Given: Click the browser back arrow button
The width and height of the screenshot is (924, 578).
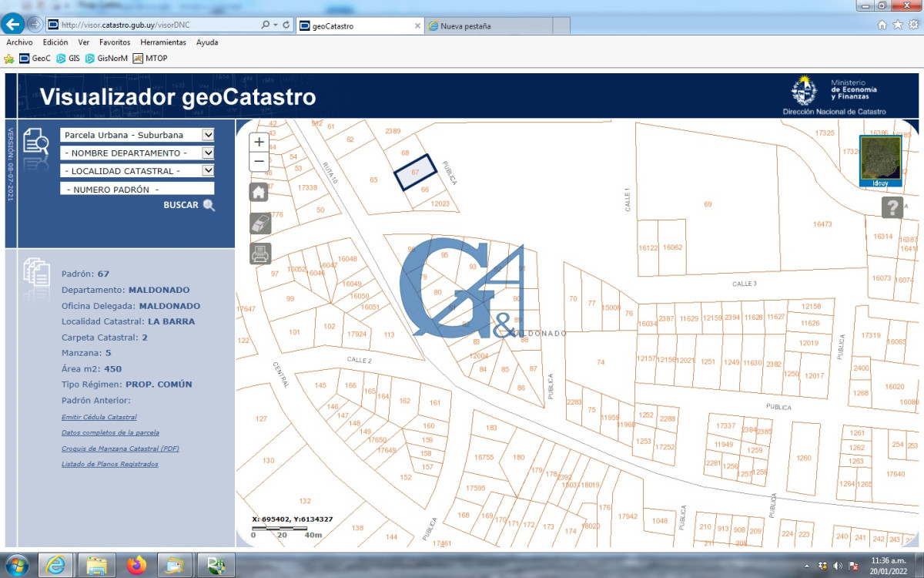Looking at the screenshot, I should (x=13, y=24).
